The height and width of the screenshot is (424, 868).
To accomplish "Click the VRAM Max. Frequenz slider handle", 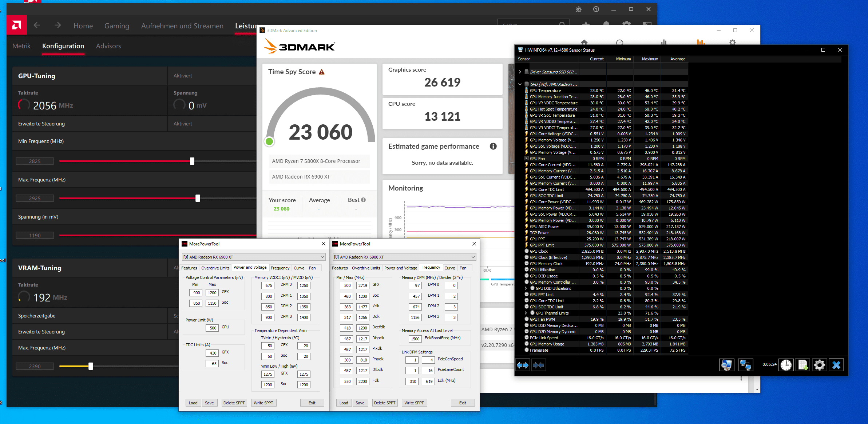I will [x=91, y=367].
